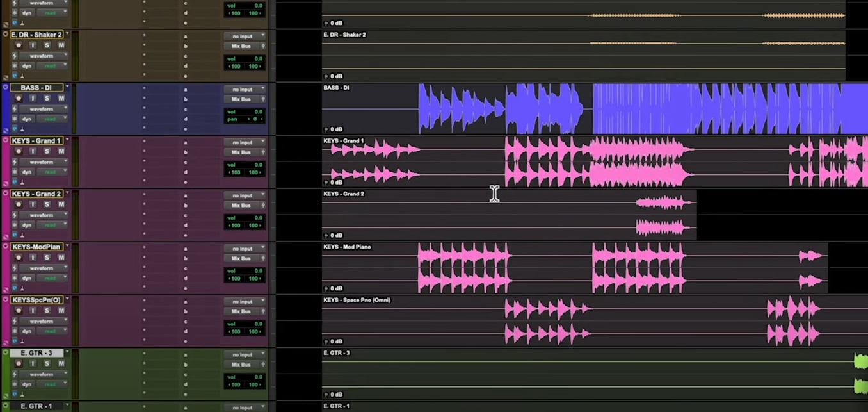Open output window icon for KEYSSpcPn(O) track
Image resolution: width=868 pixels, height=412 pixels.
(263, 311)
